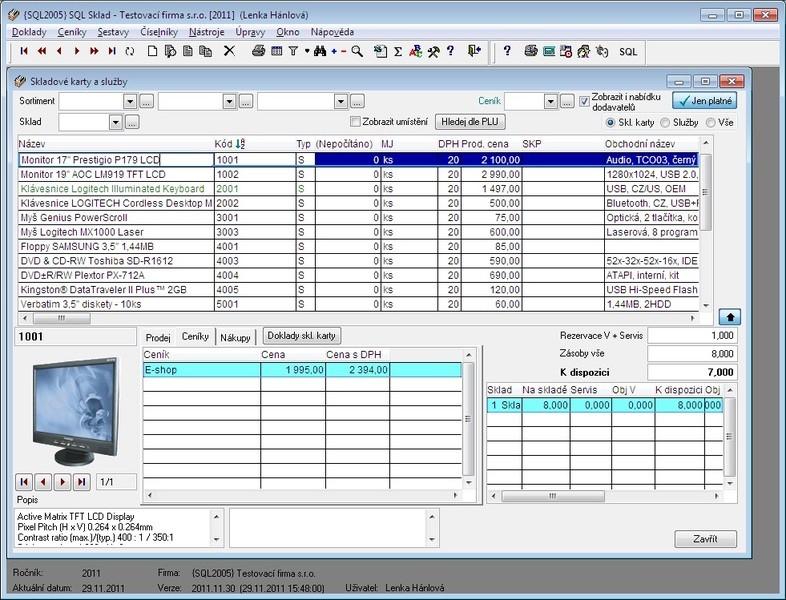Select the Služby radio button
The image size is (786, 600).
tap(665, 122)
